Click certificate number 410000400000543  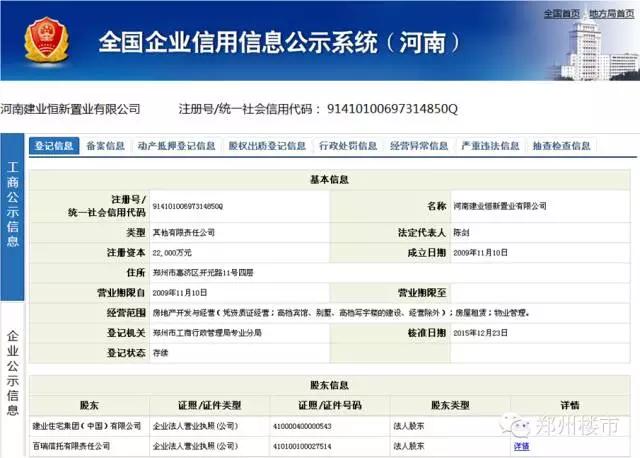tap(302, 426)
